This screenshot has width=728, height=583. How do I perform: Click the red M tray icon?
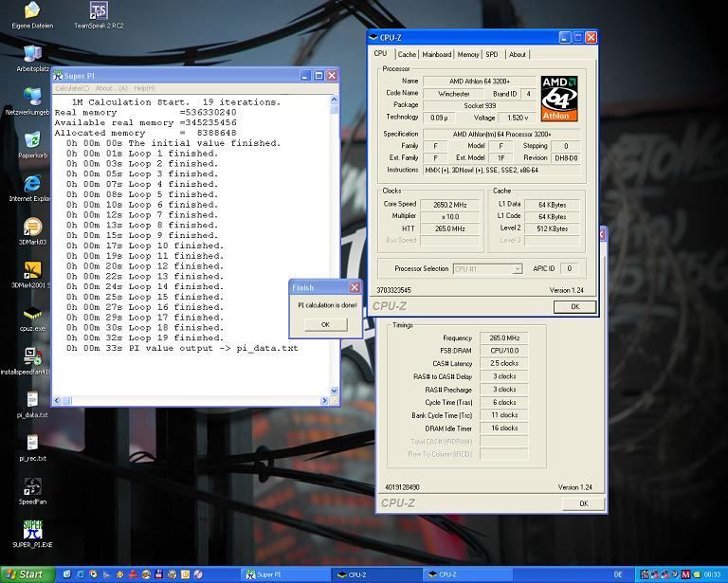coord(685,574)
